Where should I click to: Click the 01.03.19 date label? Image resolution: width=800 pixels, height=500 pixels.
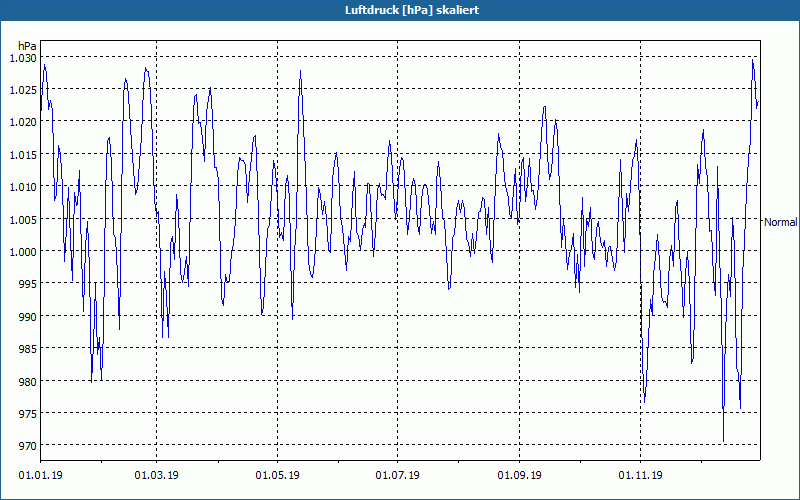[157, 476]
